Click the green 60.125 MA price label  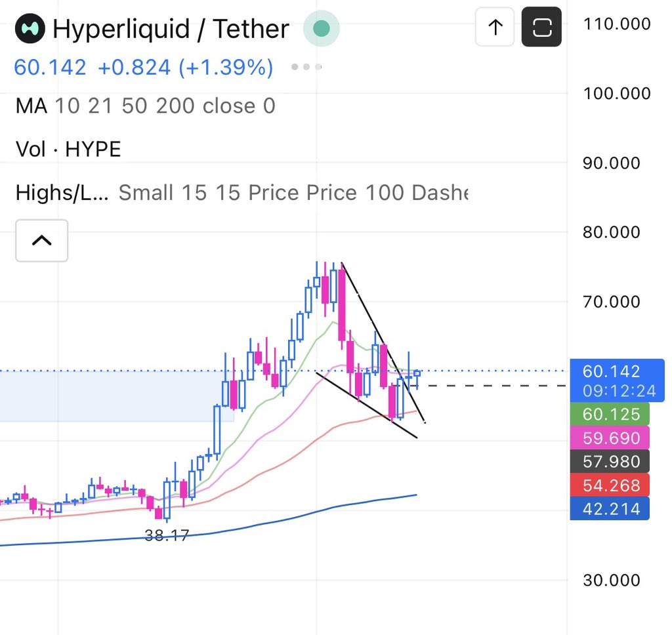coord(610,414)
